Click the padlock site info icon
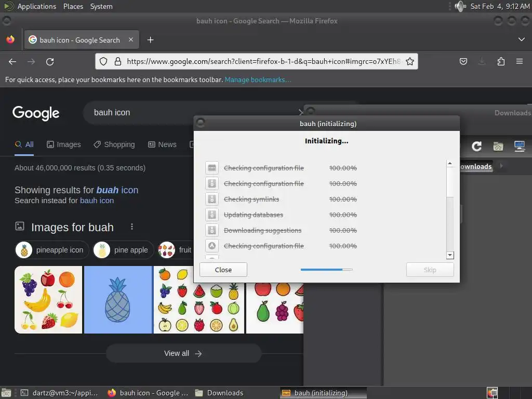Viewport: 532px width, 399px height. pyautogui.click(x=118, y=61)
